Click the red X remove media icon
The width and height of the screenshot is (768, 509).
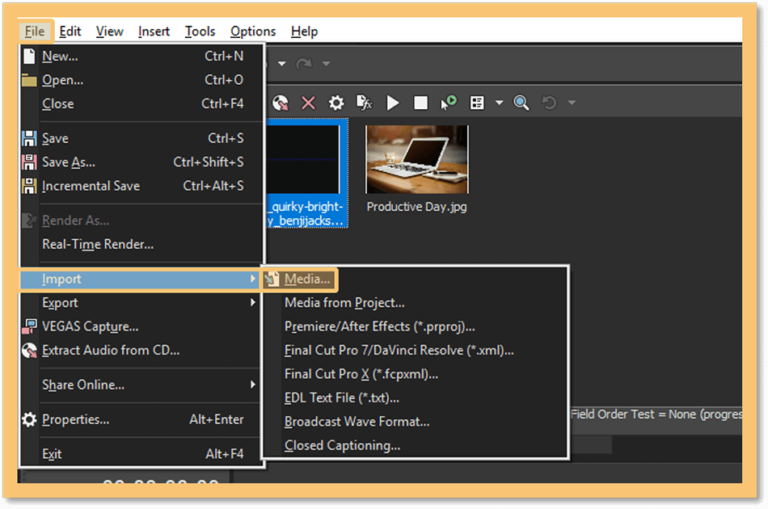pyautogui.click(x=308, y=103)
